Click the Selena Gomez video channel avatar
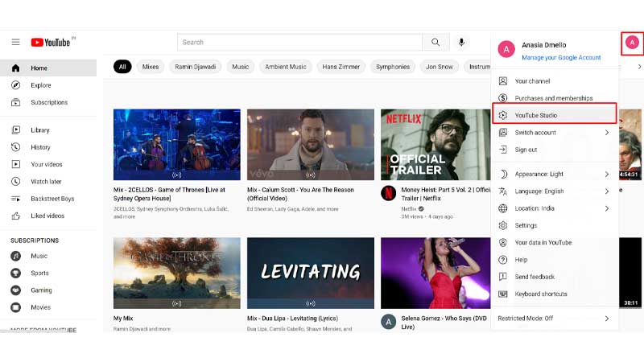This screenshot has width=644, height=362. point(388,322)
